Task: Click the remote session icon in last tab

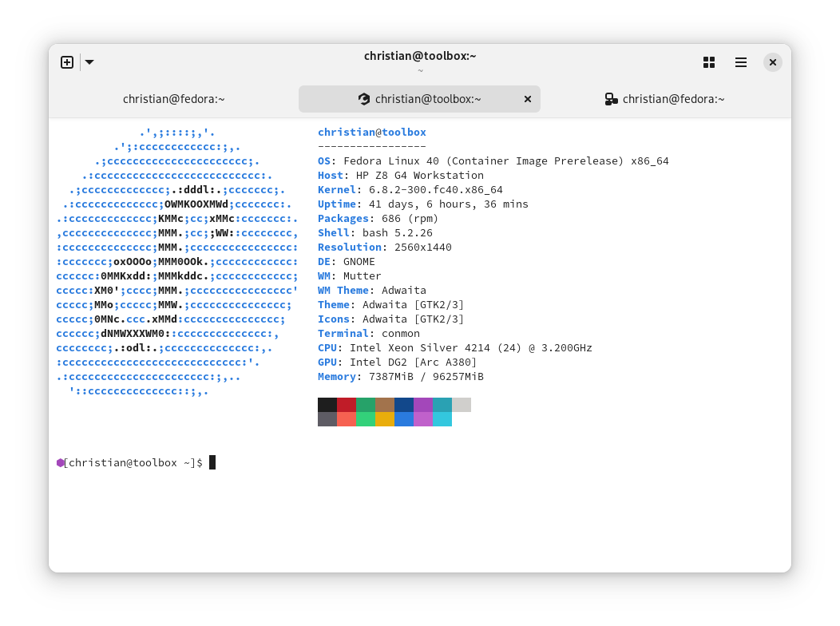Action: pos(611,99)
